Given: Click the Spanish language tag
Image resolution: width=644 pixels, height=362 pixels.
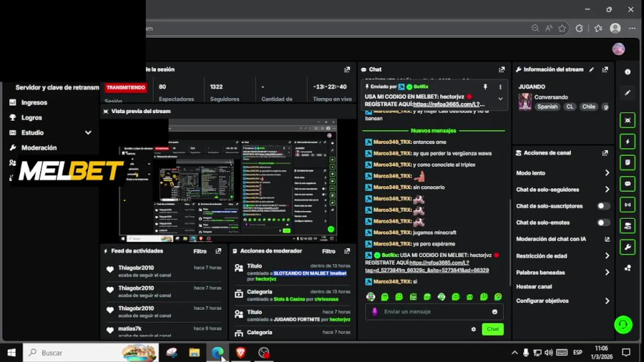Looking at the screenshot, I should point(547,107).
